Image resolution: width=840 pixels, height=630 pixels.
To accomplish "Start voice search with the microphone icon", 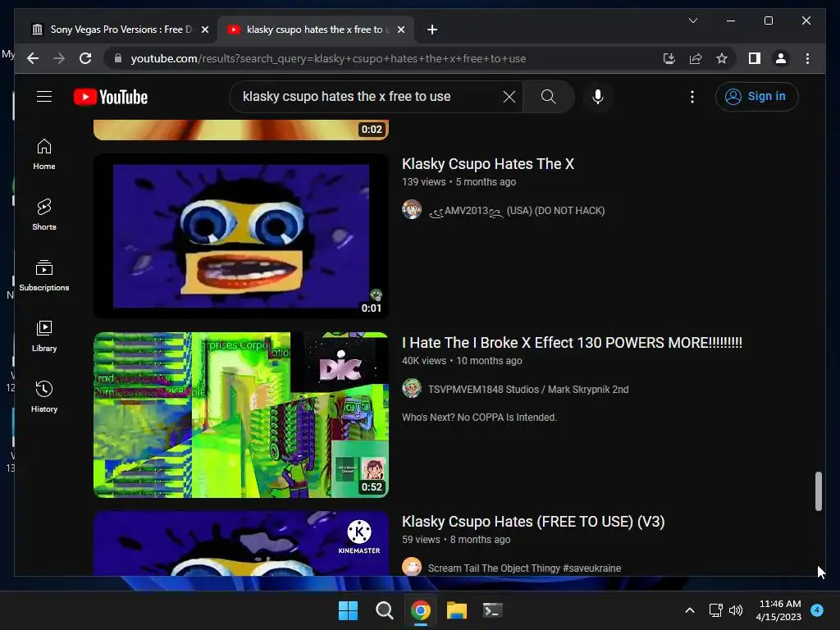I will [598, 97].
